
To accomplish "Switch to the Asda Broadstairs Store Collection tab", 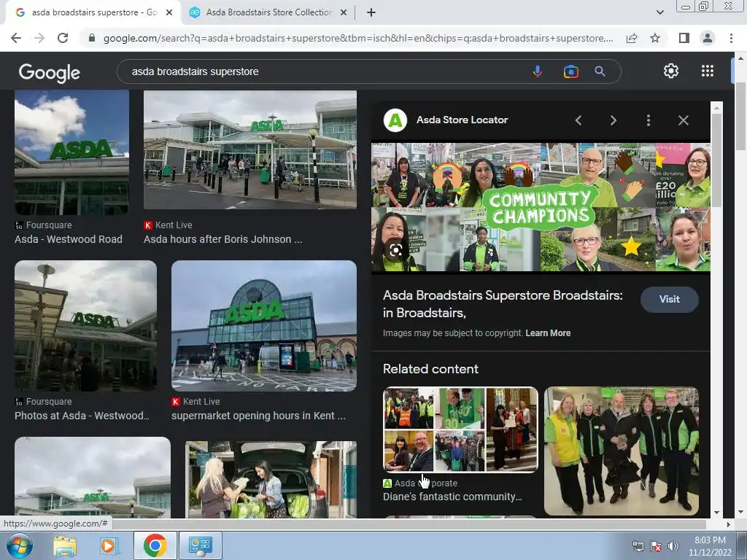I will 269,12.
